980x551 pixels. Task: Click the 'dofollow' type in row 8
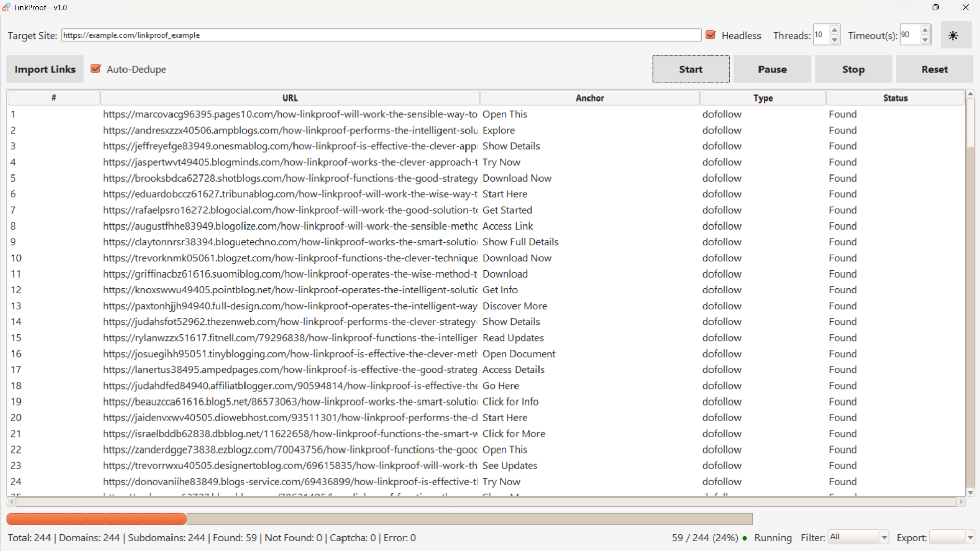722,226
